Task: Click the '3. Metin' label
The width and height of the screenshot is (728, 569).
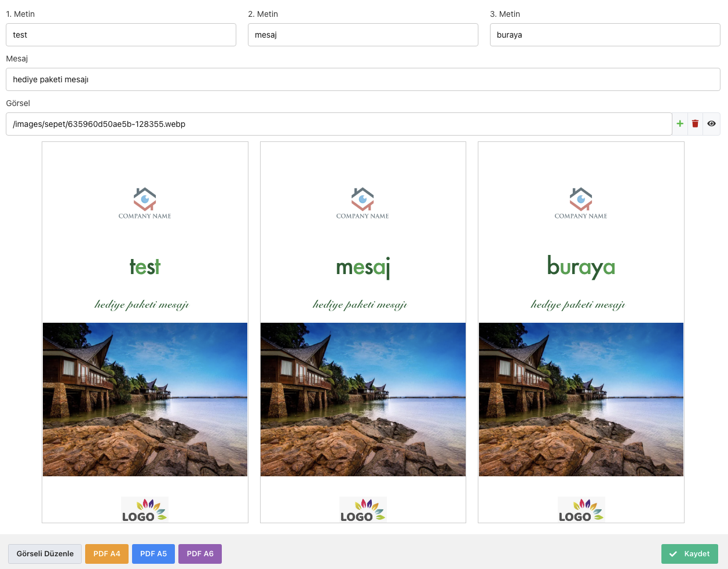Action: [x=505, y=14]
